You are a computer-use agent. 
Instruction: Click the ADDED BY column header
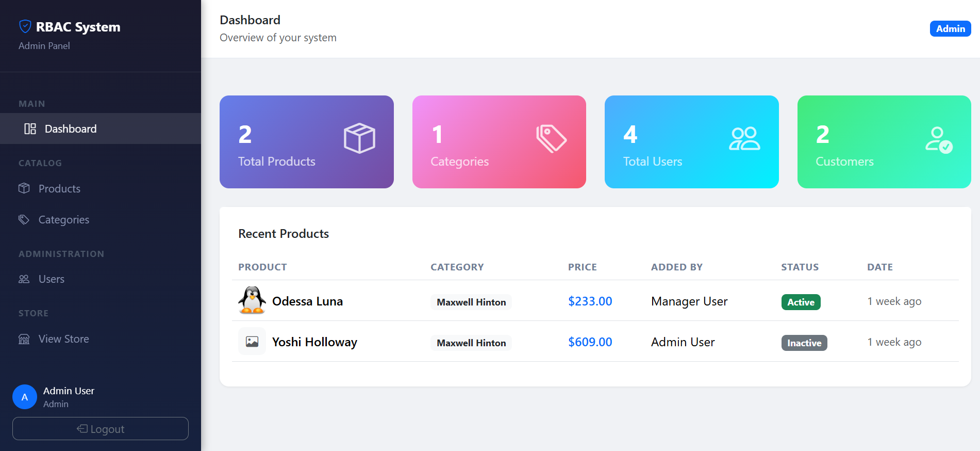[x=677, y=267]
